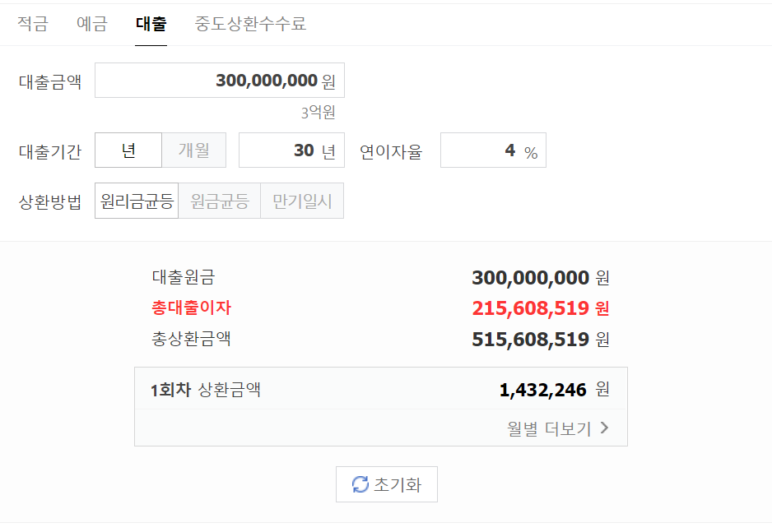Select the 대출 tab
The height and width of the screenshot is (532, 772).
151,24
